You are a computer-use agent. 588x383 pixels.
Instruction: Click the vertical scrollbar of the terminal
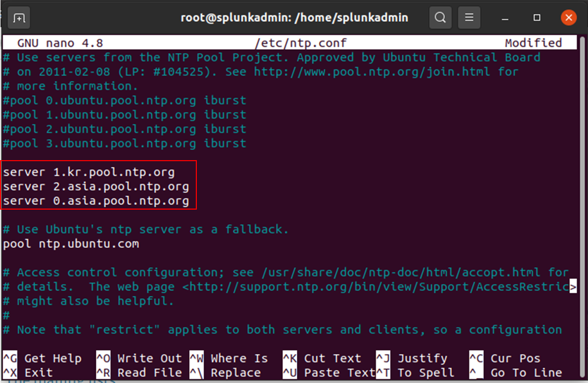582,207
